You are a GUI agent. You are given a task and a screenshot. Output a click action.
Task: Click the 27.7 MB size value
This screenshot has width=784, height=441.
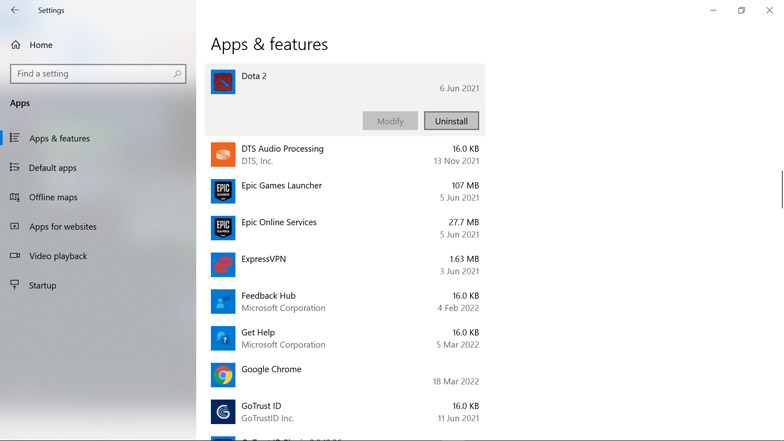click(x=464, y=222)
